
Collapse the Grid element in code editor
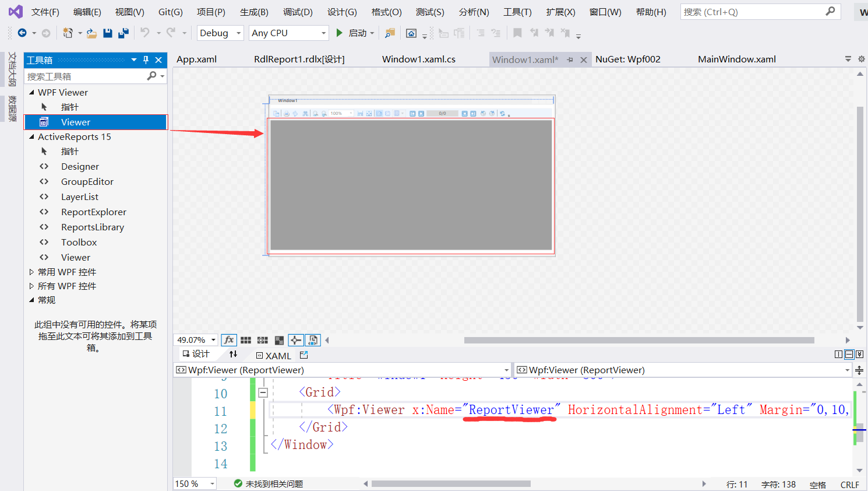[263, 392]
